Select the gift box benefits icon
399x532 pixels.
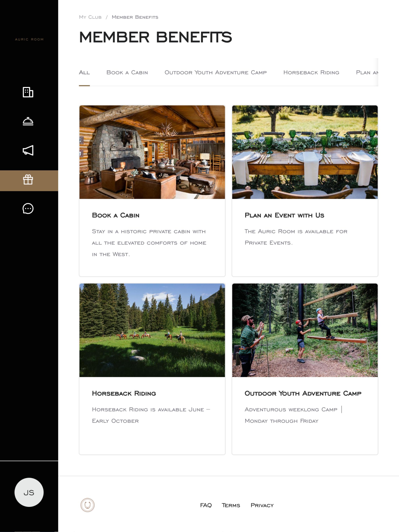[x=28, y=180]
